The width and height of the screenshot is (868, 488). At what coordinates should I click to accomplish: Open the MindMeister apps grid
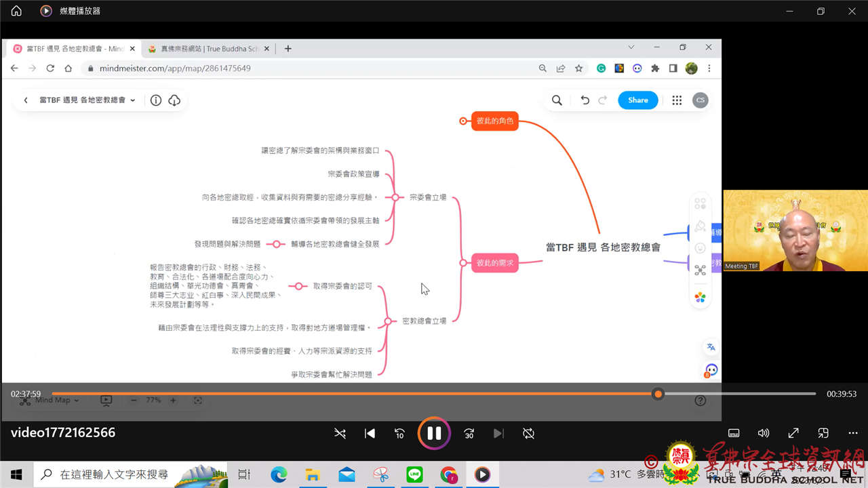pos(677,100)
